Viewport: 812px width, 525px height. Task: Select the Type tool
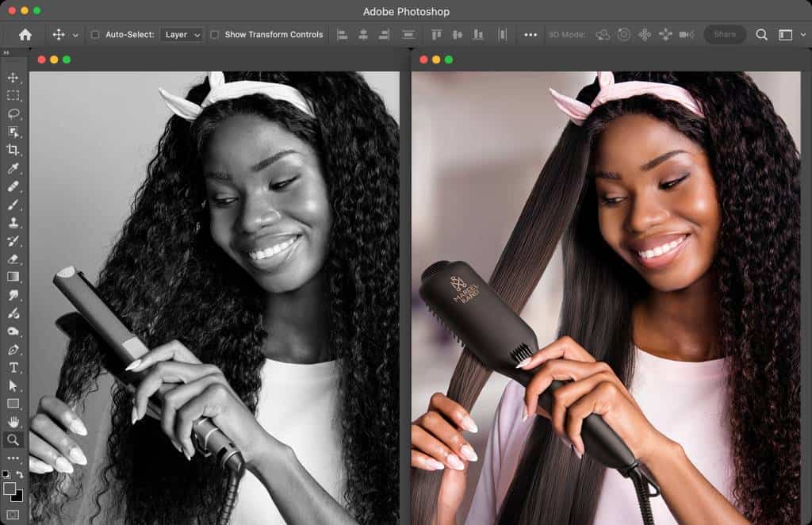[x=13, y=368]
